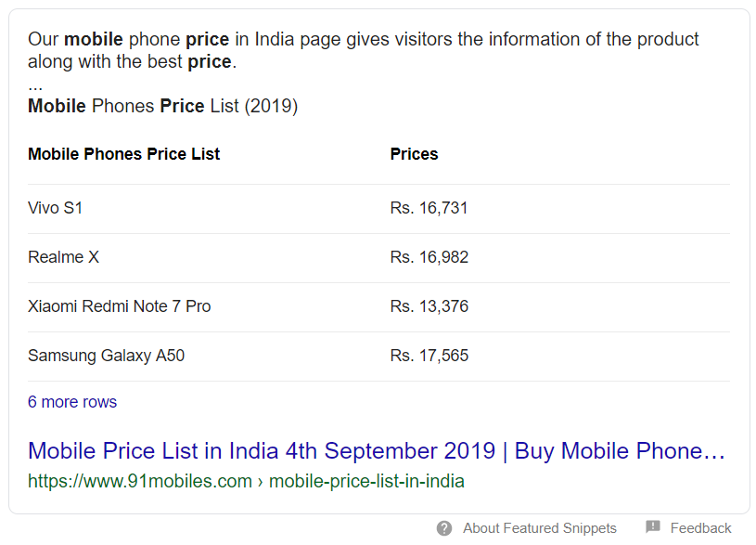756x545 pixels.
Task: Click the Mobile Phones Price List (2019) heading
Action: point(163,106)
